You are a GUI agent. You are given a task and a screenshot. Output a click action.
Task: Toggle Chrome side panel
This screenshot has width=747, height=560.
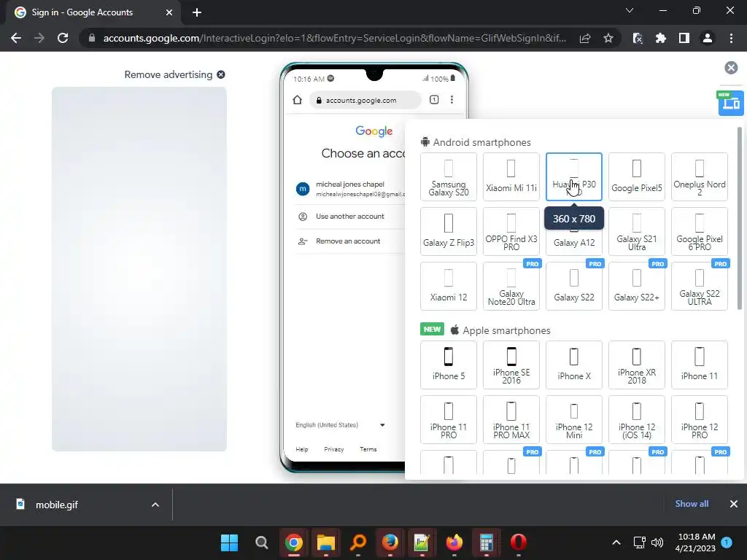[x=684, y=38]
